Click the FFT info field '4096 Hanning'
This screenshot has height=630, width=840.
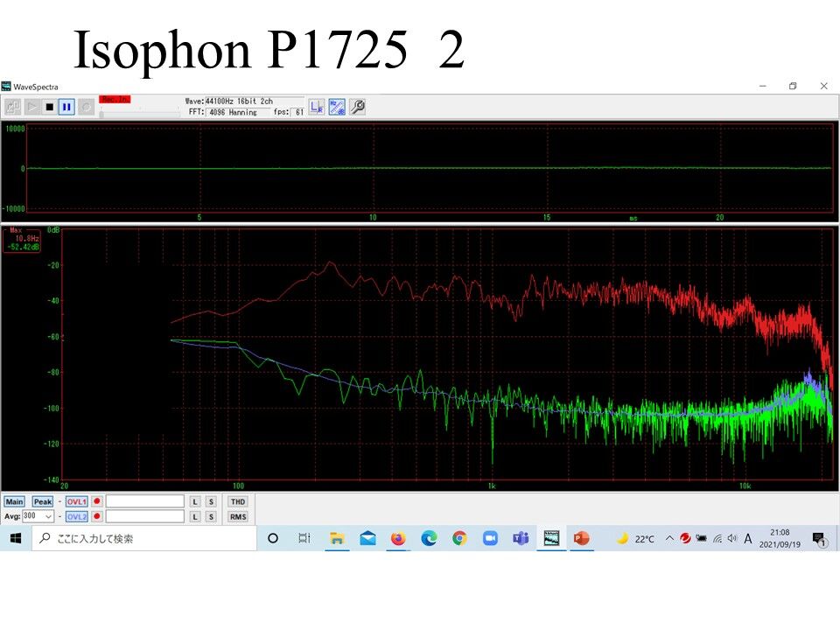click(x=238, y=113)
